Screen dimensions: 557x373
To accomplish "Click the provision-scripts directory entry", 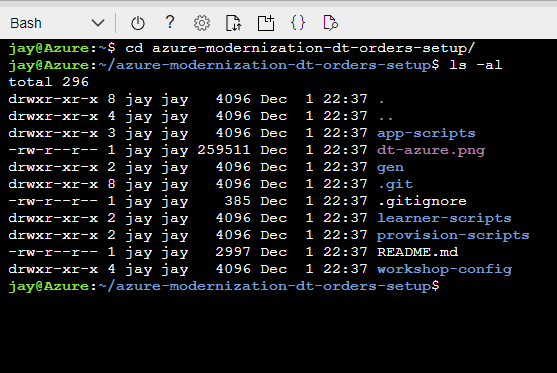I will click(453, 236).
